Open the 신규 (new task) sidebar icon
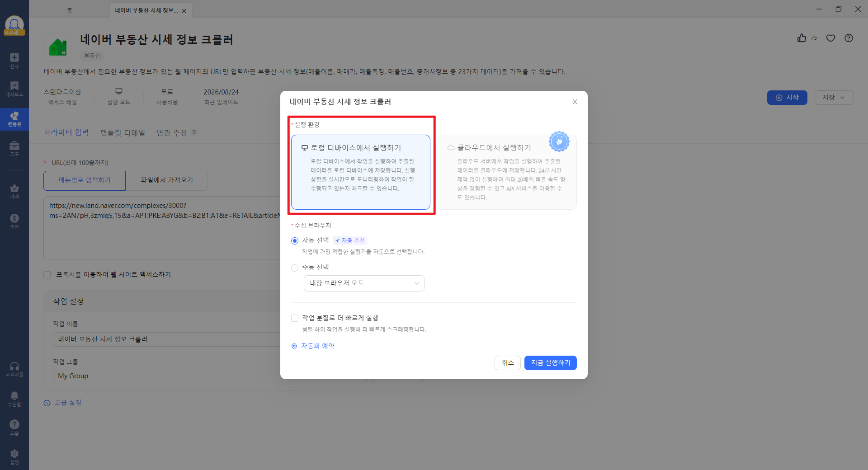The width and height of the screenshot is (868, 470). [x=14, y=61]
